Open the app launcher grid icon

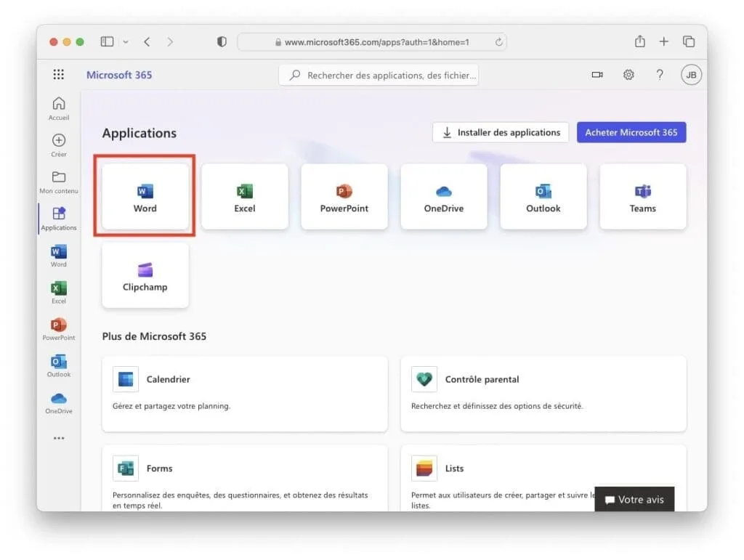click(x=58, y=74)
